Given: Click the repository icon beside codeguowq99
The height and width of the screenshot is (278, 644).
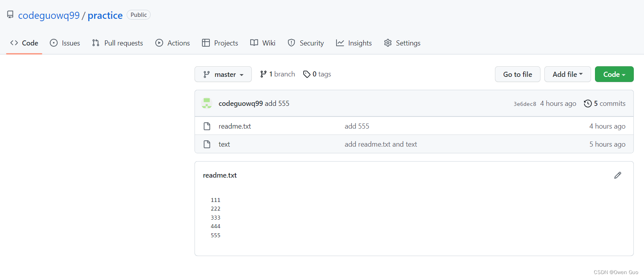Looking at the screenshot, I should tap(10, 15).
